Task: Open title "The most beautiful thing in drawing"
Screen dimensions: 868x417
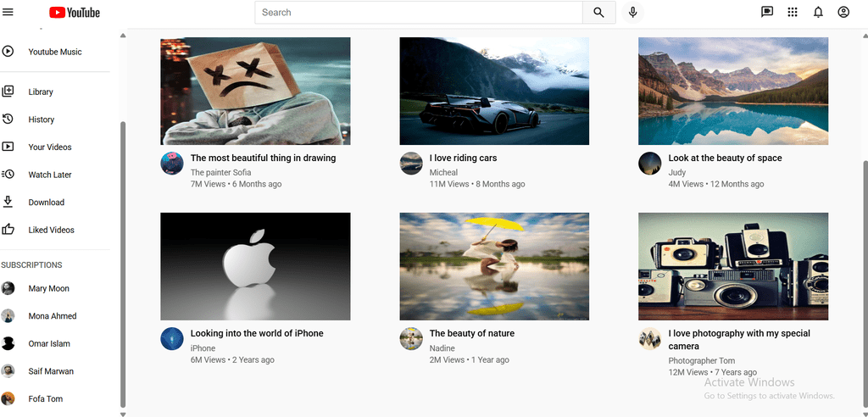Action: tap(263, 158)
